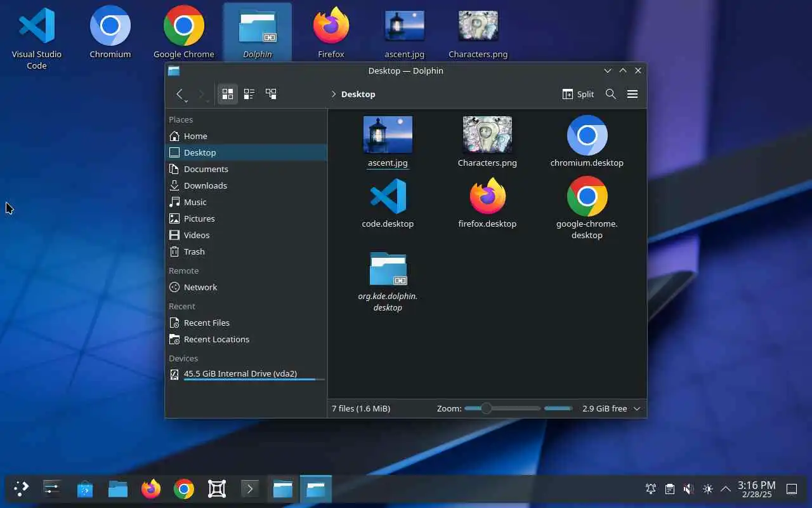Open System Settings from the taskbar

click(52, 489)
